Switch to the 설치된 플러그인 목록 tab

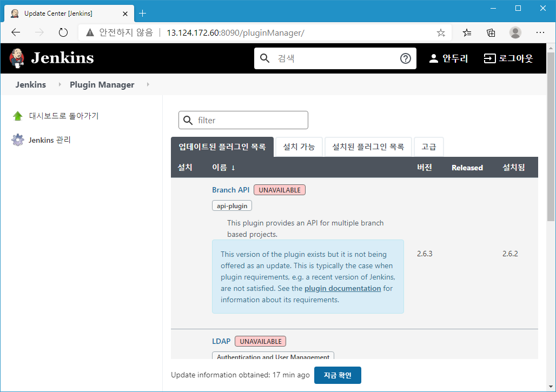[368, 147]
